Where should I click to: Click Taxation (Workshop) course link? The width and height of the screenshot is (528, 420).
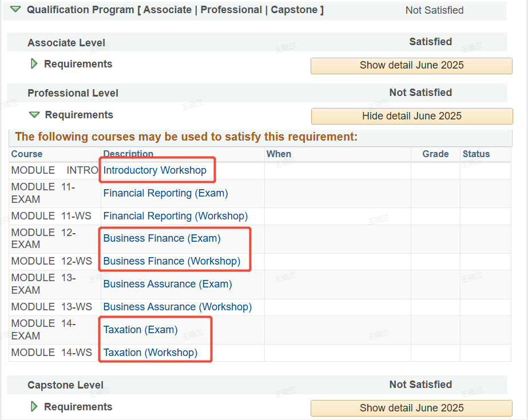coord(150,353)
